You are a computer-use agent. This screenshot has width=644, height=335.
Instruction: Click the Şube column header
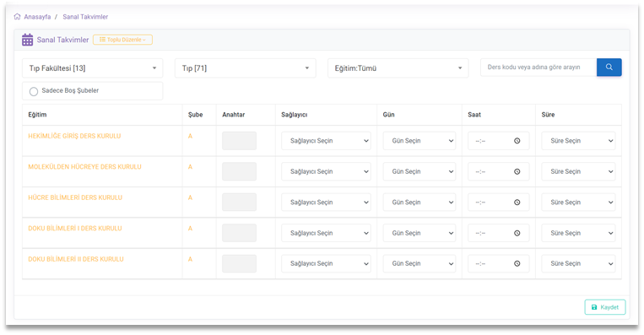[196, 115]
